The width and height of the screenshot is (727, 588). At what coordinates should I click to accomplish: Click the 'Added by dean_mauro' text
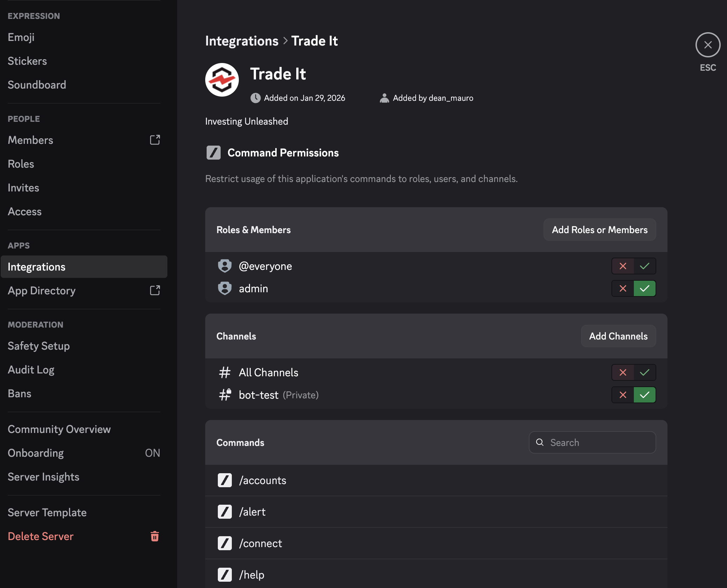(433, 98)
